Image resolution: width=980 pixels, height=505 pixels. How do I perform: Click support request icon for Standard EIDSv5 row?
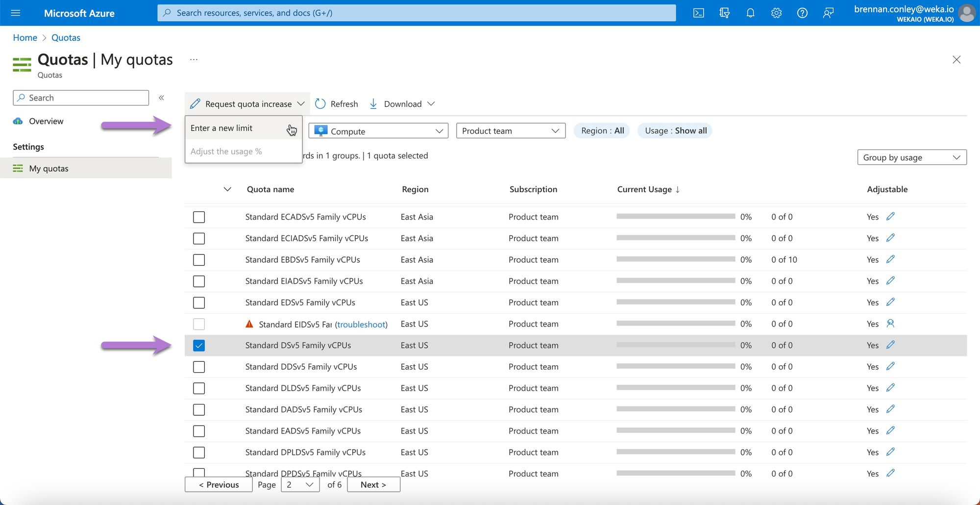[x=890, y=324]
